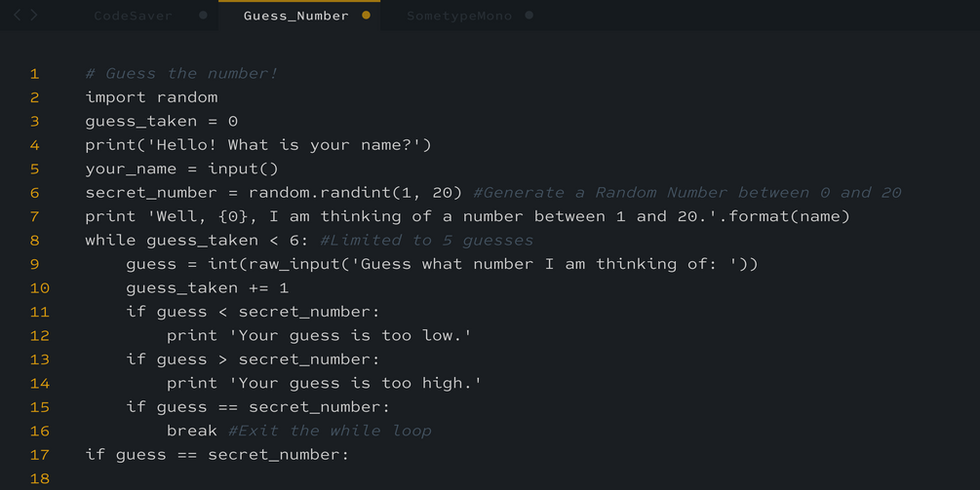The height and width of the screenshot is (490, 980).
Task: Select line number 8 in the gutter
Action: [x=35, y=241]
